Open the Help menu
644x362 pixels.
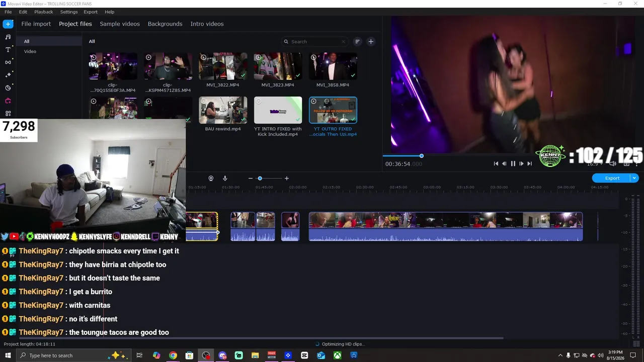coord(109,12)
